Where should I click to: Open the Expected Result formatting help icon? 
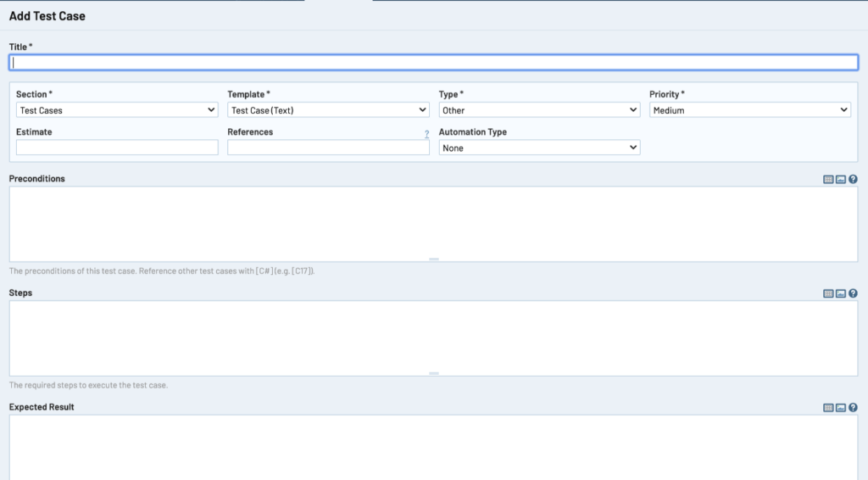click(x=853, y=407)
